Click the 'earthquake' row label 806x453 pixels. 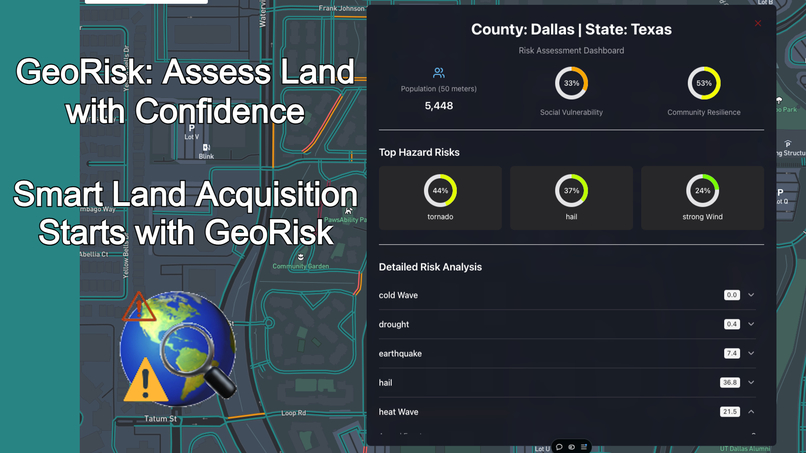click(400, 354)
